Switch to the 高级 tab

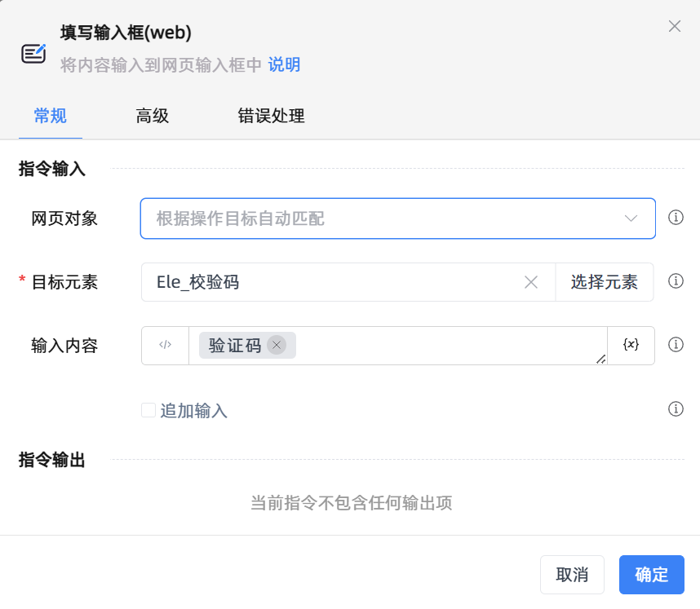(x=152, y=116)
